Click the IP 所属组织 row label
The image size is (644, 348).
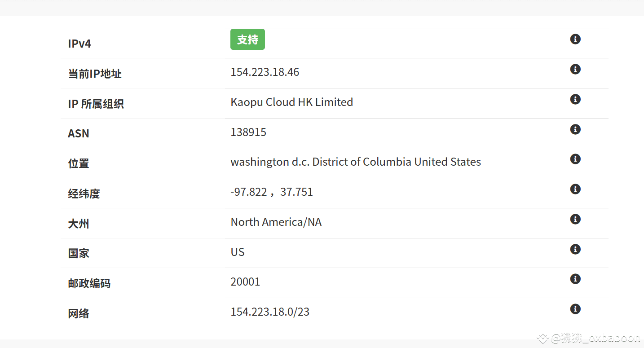point(96,104)
